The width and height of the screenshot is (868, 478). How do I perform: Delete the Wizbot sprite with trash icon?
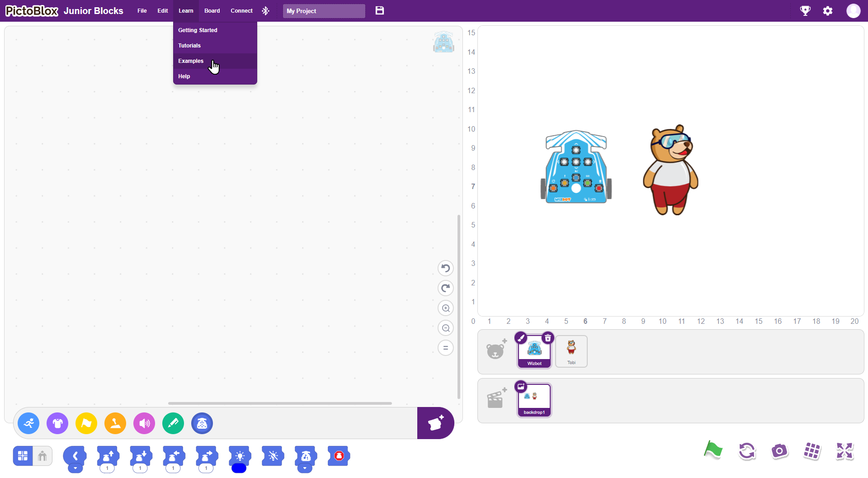tap(547, 338)
